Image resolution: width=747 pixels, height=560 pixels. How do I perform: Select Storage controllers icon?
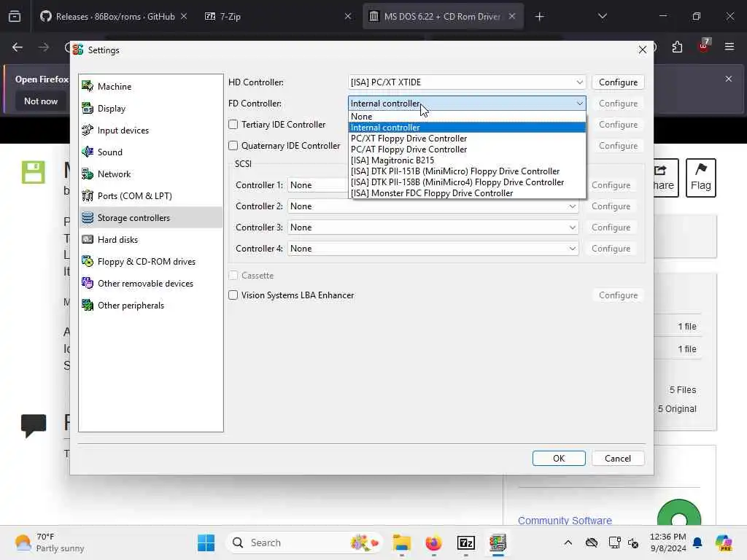pyautogui.click(x=88, y=217)
